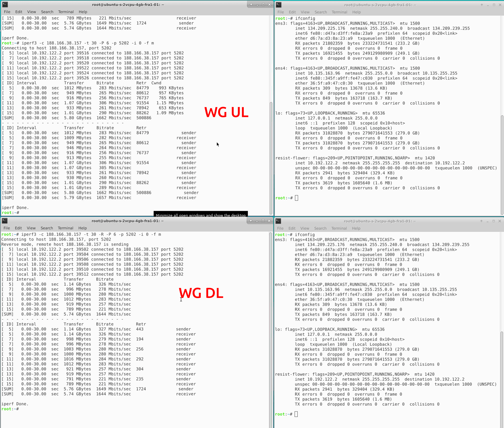Click upper ifconfig terminal vertical scrollbar

click(502, 164)
